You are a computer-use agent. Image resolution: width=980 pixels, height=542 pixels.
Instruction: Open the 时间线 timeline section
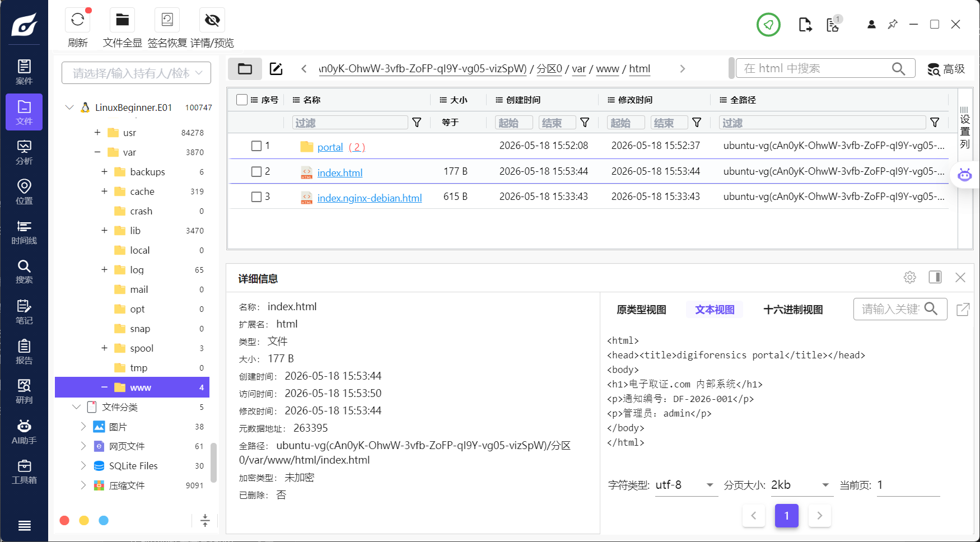click(x=24, y=232)
